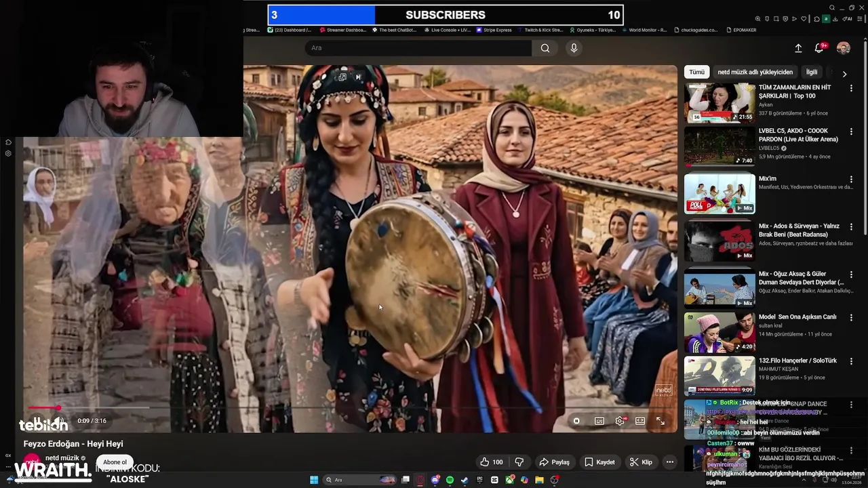Toggle fullscreen in the video player
This screenshot has height=488, width=868.
[660, 421]
